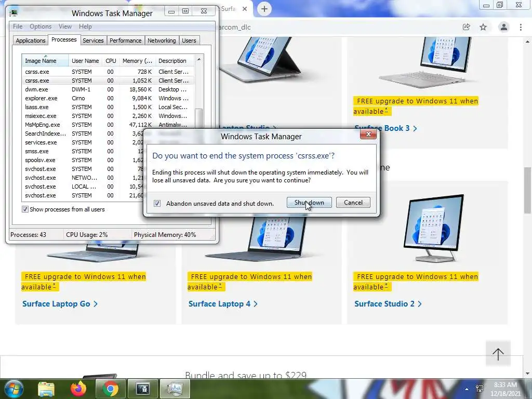532x399 pixels.
Task: Select the services.exe process row
Action: tap(83, 142)
